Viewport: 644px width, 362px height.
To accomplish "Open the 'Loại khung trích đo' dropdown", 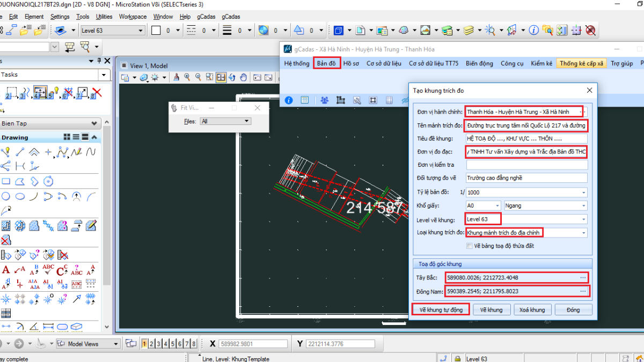I will coord(584,233).
